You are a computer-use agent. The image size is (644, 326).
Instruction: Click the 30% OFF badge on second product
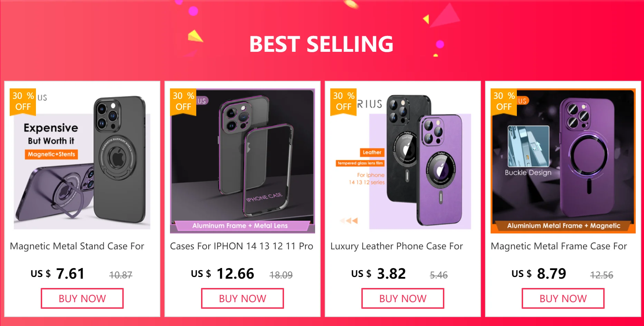183,102
